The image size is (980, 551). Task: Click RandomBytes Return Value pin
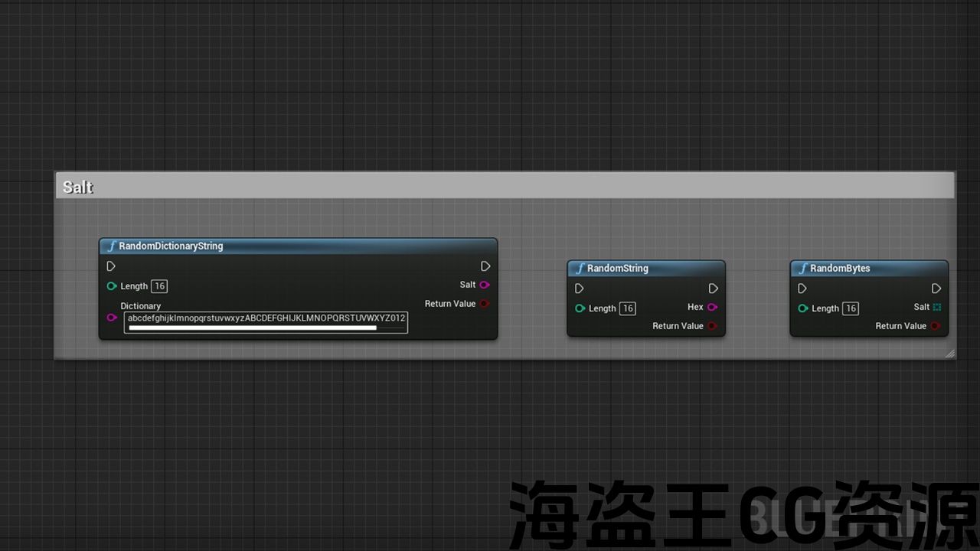point(936,326)
